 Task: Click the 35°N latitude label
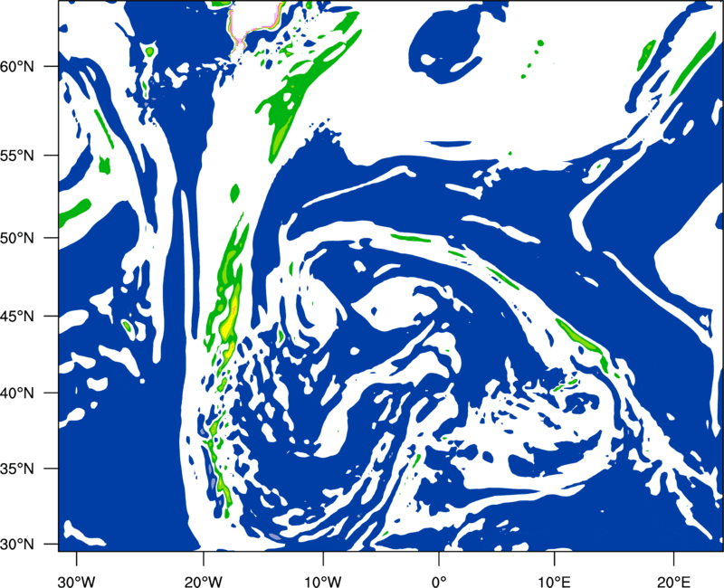17,469
